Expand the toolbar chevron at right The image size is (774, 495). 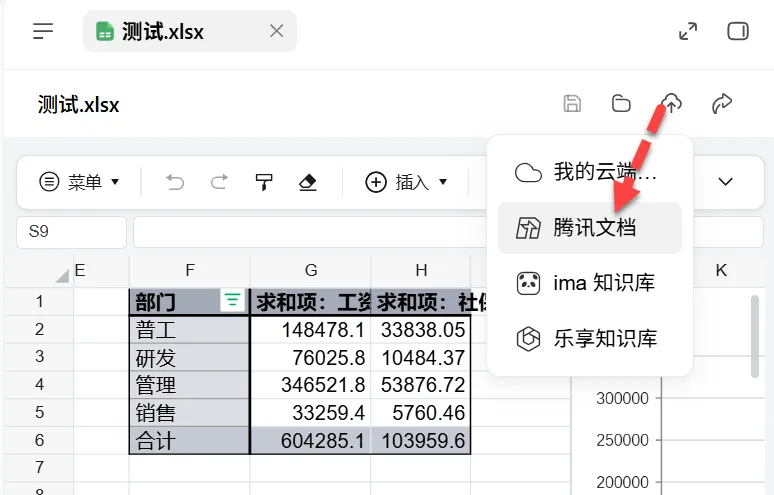[x=725, y=182]
